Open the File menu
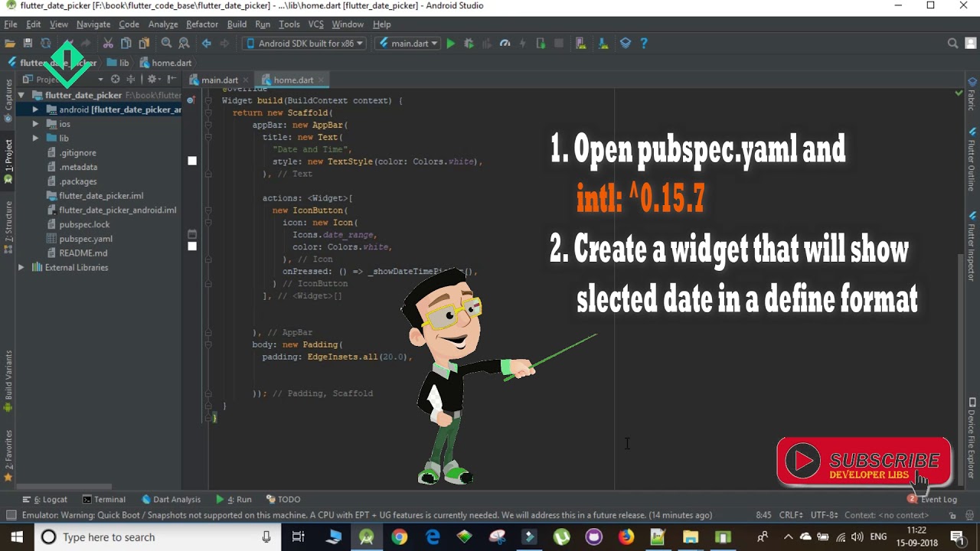The width and height of the screenshot is (980, 551). (x=11, y=24)
